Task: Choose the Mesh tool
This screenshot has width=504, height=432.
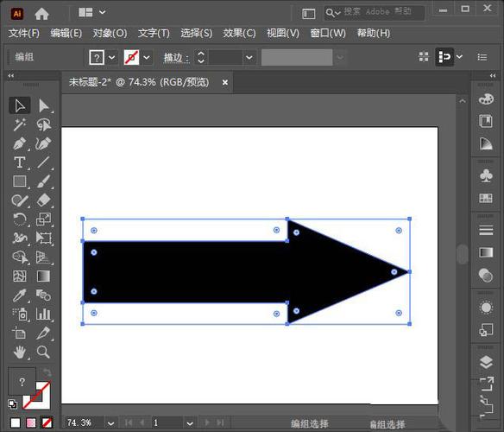Action: (20, 276)
